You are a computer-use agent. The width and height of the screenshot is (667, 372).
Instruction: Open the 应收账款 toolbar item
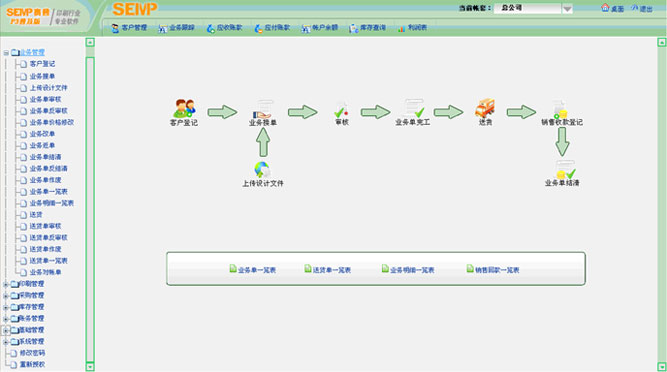tap(224, 28)
